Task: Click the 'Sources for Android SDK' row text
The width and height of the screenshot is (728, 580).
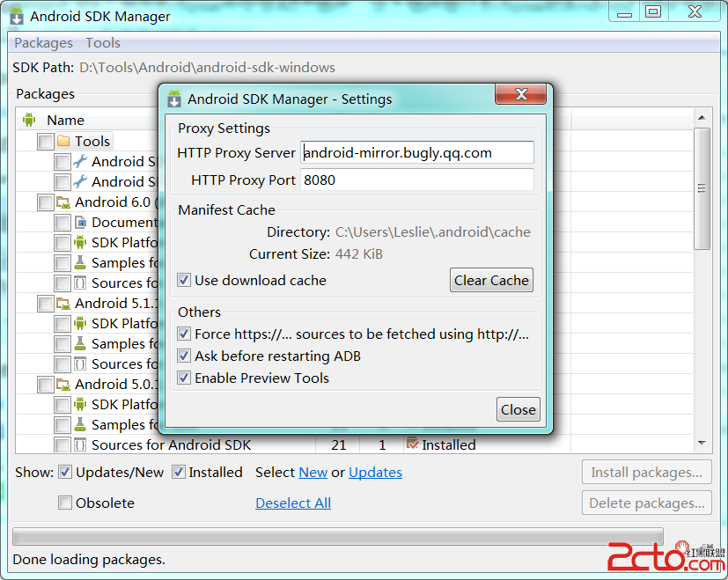Action: click(171, 444)
